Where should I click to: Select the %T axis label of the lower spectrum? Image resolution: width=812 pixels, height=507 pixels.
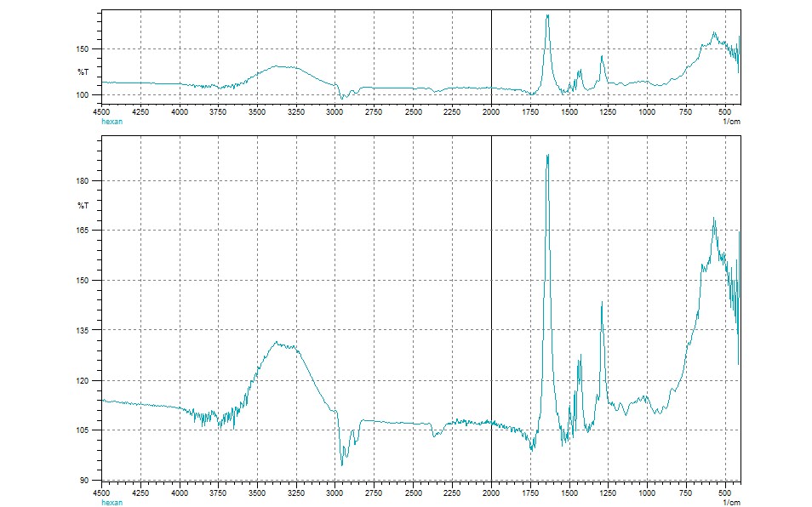click(83, 205)
